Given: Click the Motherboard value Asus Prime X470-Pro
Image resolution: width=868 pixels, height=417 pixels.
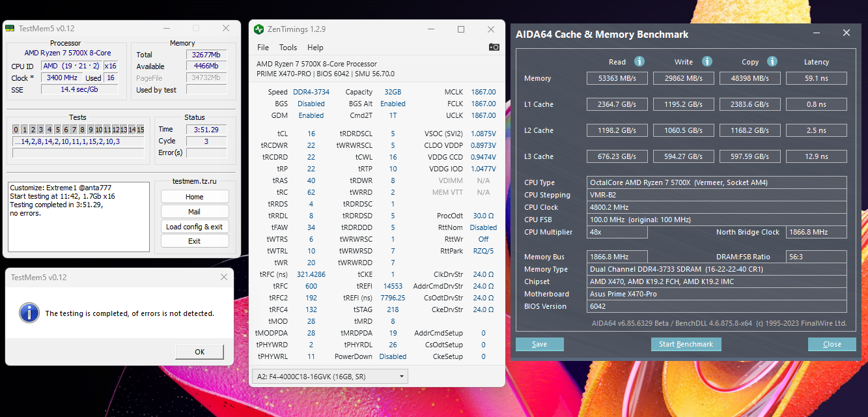Looking at the screenshot, I should (717, 294).
